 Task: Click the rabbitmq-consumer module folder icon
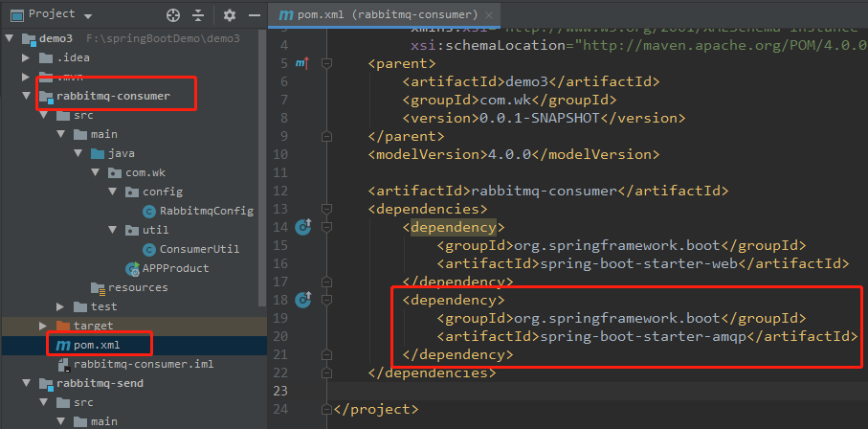[x=46, y=97]
